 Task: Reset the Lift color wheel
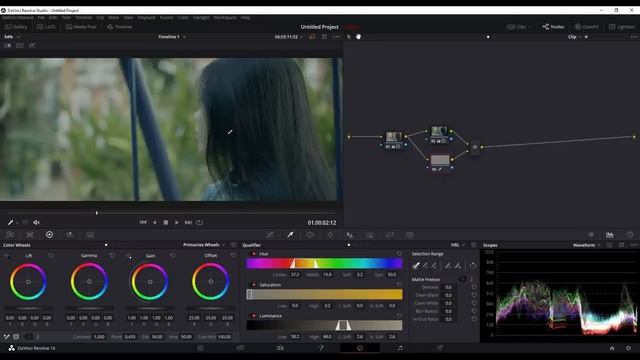click(x=51, y=256)
